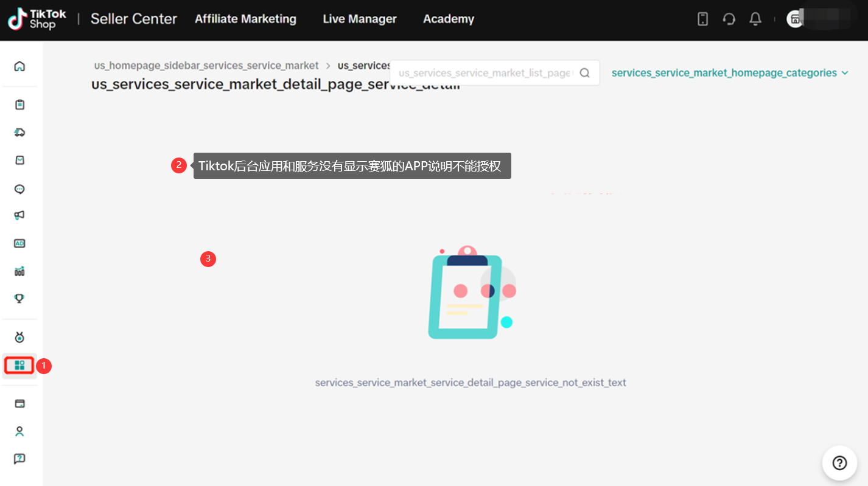Open the notifications bell in header
The height and width of the screenshot is (486, 868).
(755, 19)
